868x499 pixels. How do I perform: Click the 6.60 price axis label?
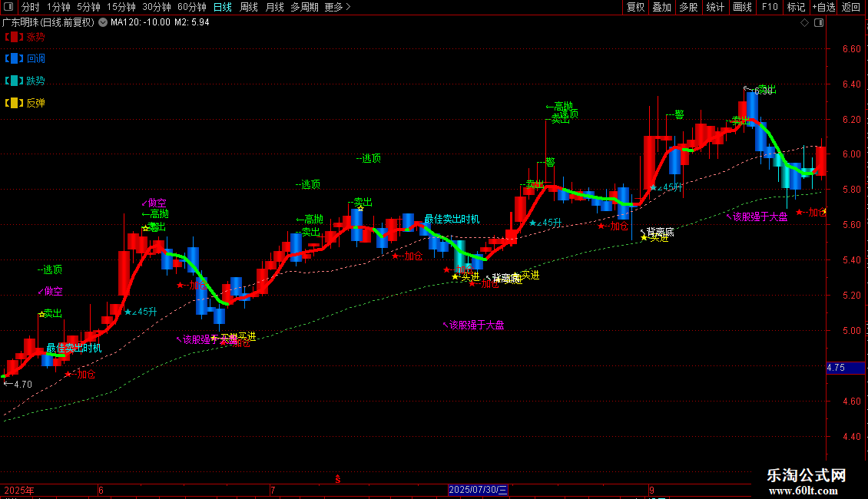(851, 49)
